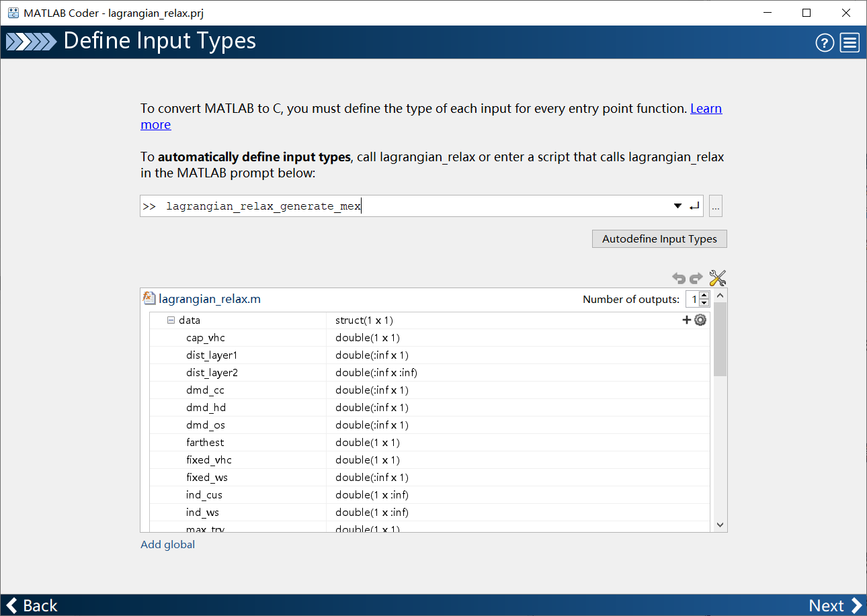The image size is (867, 616).
Task: Click the Autodefine Input Types button
Action: pyautogui.click(x=659, y=239)
